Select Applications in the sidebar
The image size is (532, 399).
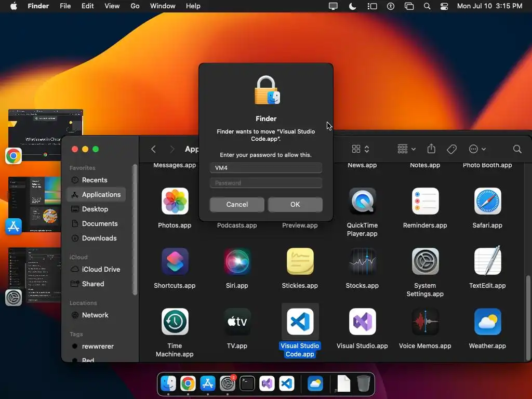coord(96,194)
